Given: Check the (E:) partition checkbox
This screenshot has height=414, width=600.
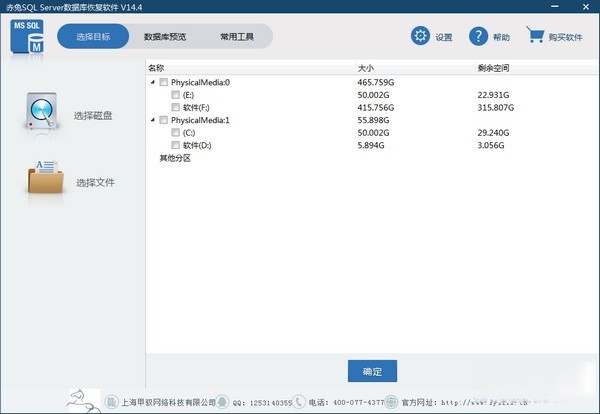Looking at the screenshot, I should (175, 95).
